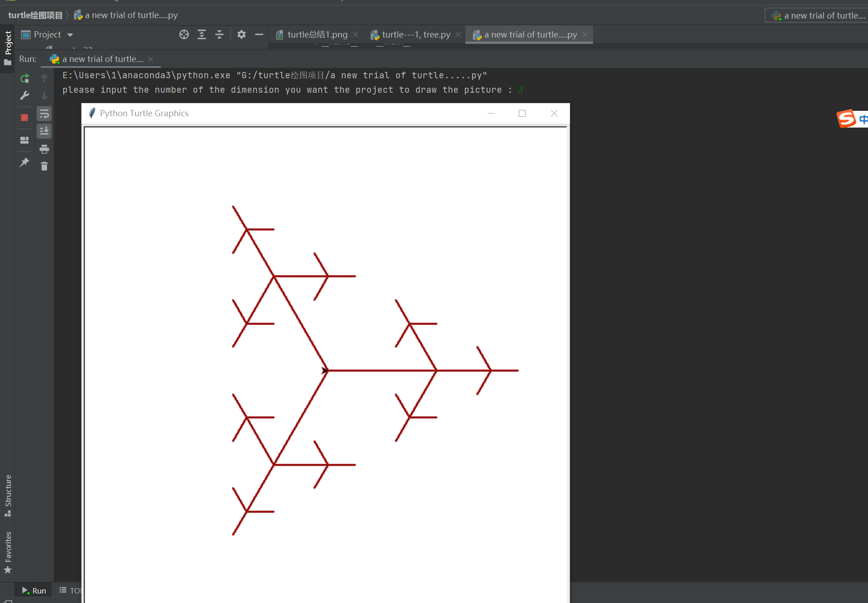Screen dimensions: 868x603
Task: Toggle scroll to end of output
Action: pos(44,131)
